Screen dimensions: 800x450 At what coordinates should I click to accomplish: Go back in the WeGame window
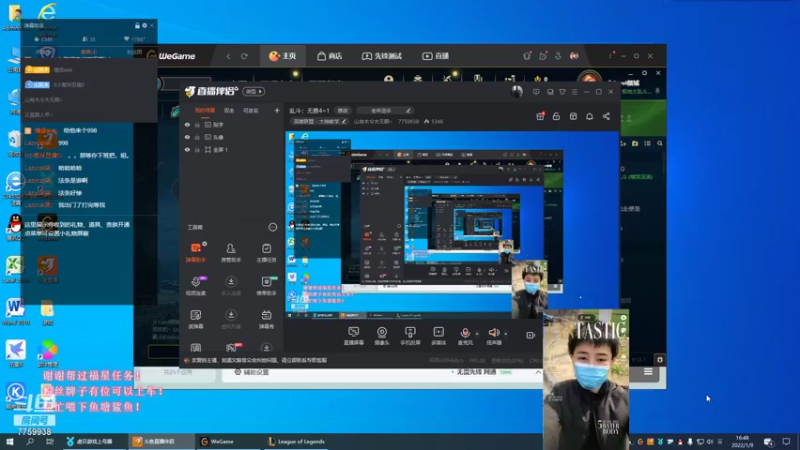(228, 56)
